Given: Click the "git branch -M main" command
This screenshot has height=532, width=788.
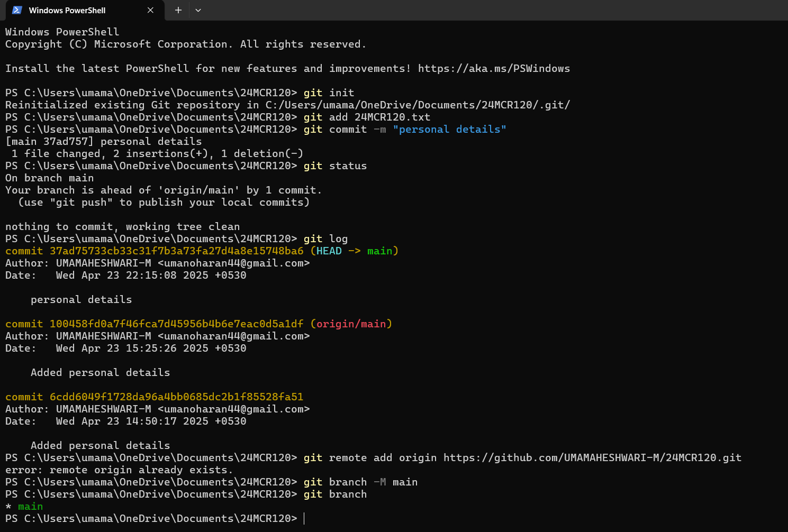Looking at the screenshot, I should click(x=361, y=482).
